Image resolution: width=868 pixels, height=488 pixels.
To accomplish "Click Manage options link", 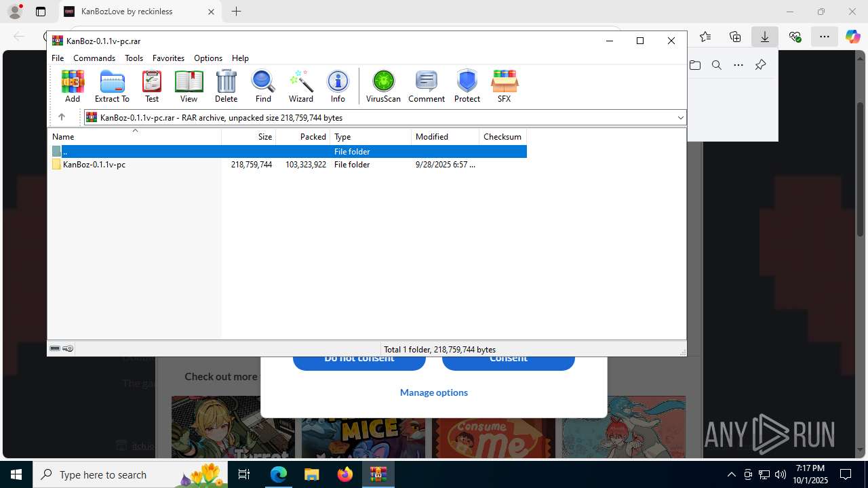I will [x=434, y=392].
